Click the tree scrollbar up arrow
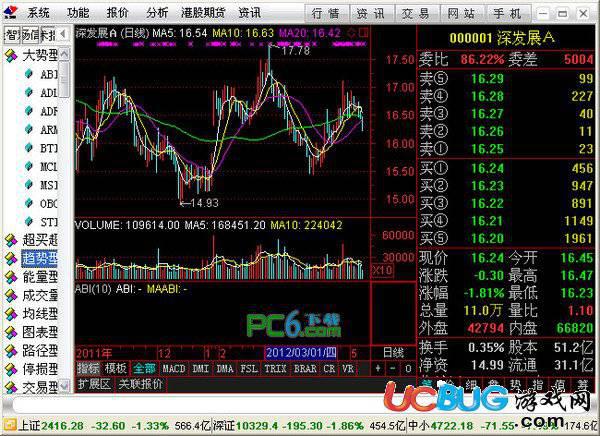The height and width of the screenshot is (436, 600). (64, 54)
